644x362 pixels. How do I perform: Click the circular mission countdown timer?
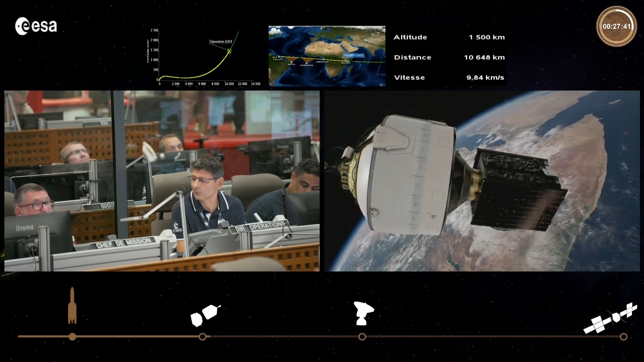coord(616,26)
